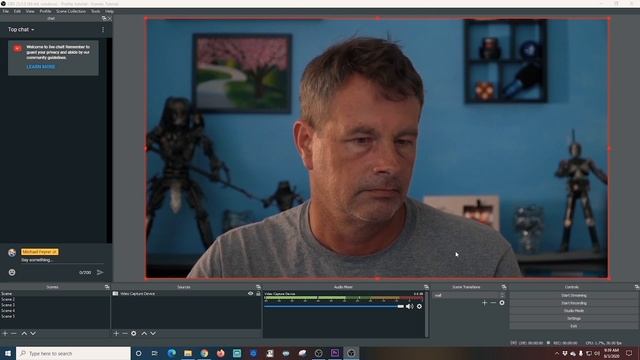The width and height of the screenshot is (640, 360).
Task: Open OBS Settings button
Action: coord(573,318)
